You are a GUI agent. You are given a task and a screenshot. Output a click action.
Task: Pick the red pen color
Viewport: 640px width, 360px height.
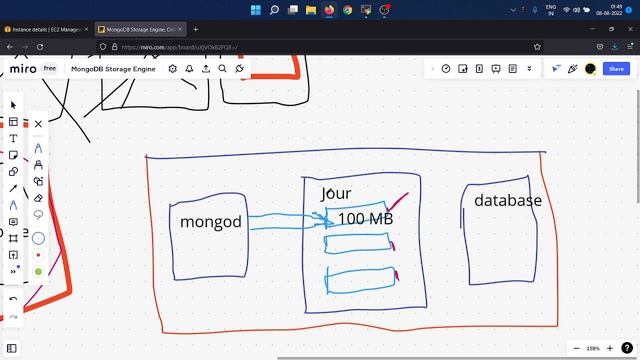[x=38, y=255]
